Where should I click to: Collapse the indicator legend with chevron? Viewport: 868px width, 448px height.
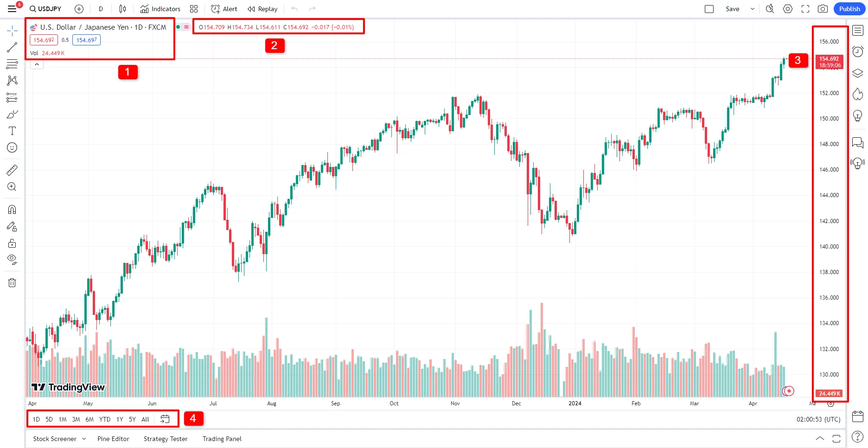click(x=37, y=64)
